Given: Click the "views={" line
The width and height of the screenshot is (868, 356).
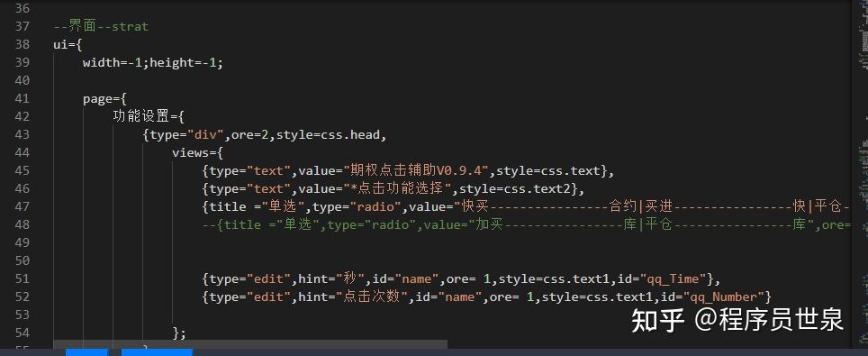Looking at the screenshot, I should [x=197, y=153].
